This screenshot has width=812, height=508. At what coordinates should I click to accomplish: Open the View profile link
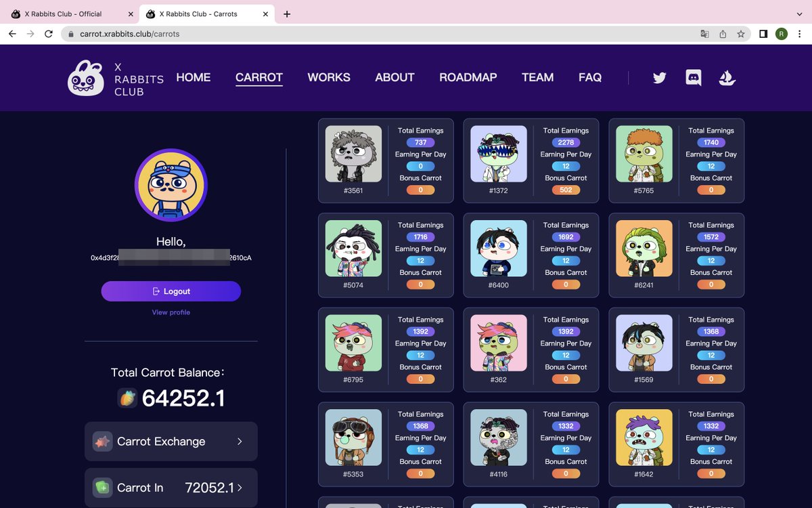(x=171, y=312)
